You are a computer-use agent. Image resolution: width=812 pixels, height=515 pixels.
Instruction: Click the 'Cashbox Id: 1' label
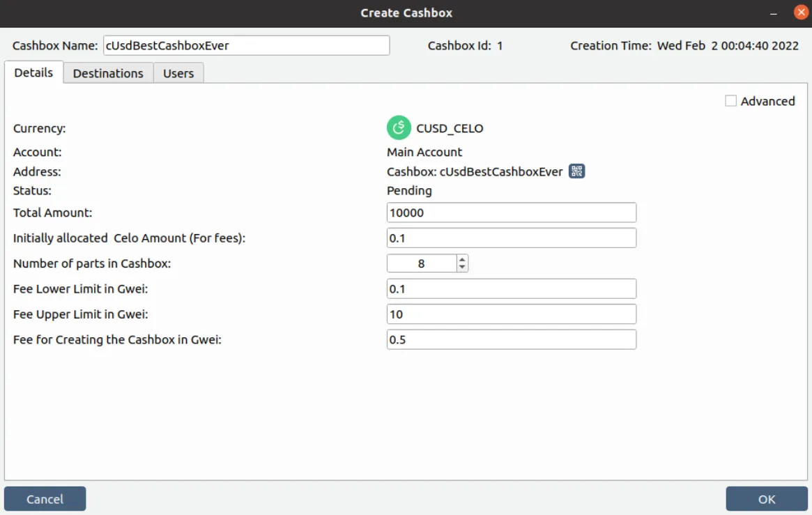[465, 45]
